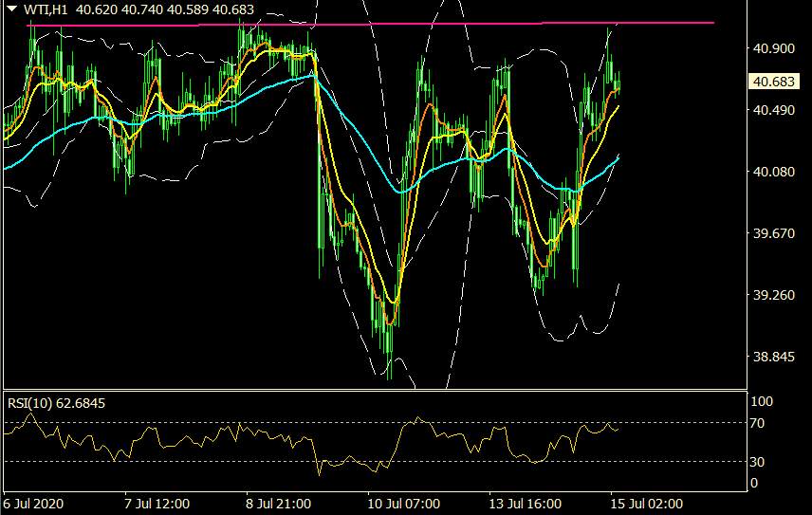Click the 40.490 price axis label
The image size is (812, 515).
pyautogui.click(x=773, y=110)
